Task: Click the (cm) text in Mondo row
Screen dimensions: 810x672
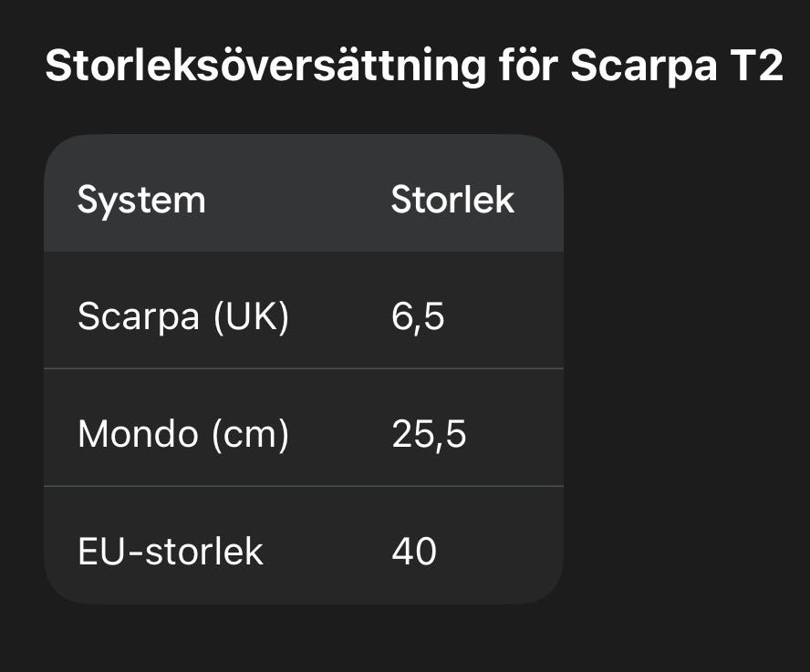Action: (250, 435)
